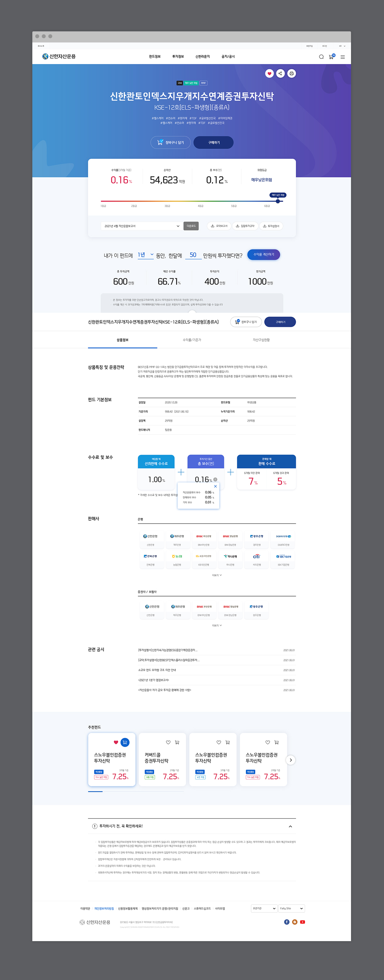Click the 씨티은행 citi logo
Screen dimensions: 384x980
pyautogui.click(x=257, y=556)
